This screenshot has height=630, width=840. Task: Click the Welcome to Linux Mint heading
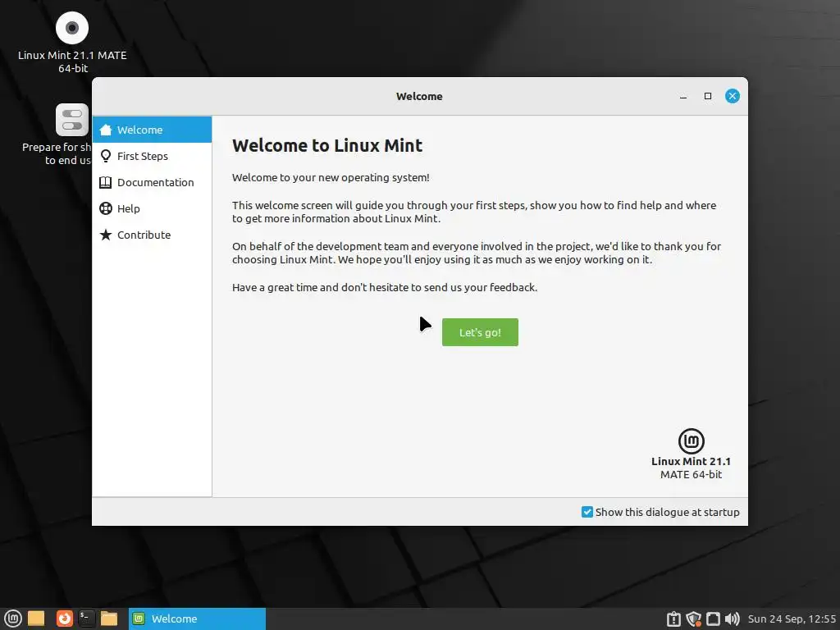(327, 146)
